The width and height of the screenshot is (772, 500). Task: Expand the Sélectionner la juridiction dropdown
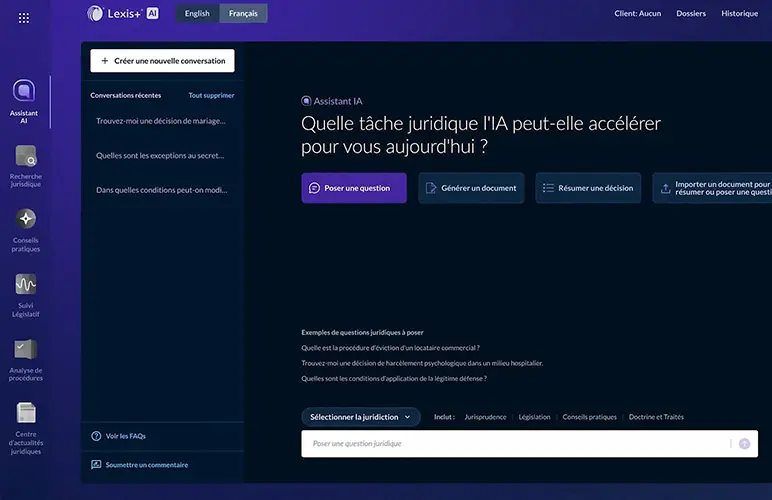pyautogui.click(x=361, y=417)
